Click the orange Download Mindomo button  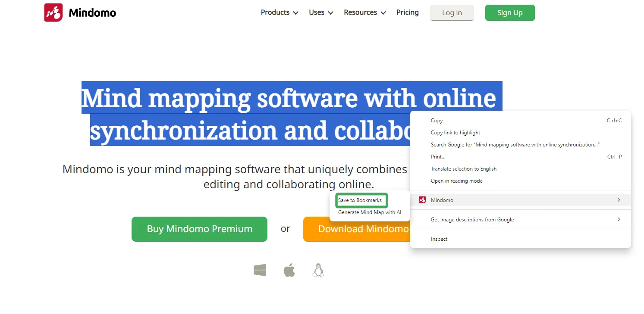pyautogui.click(x=357, y=229)
